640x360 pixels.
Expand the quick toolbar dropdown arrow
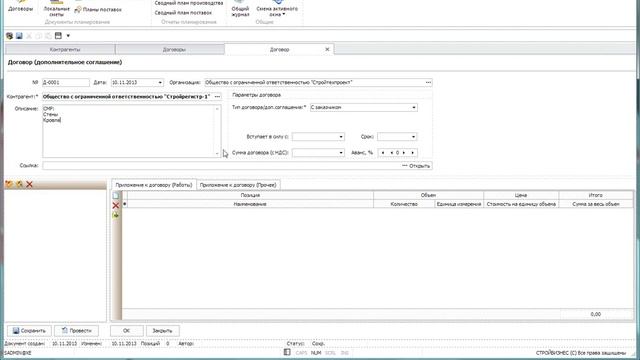(68, 36)
